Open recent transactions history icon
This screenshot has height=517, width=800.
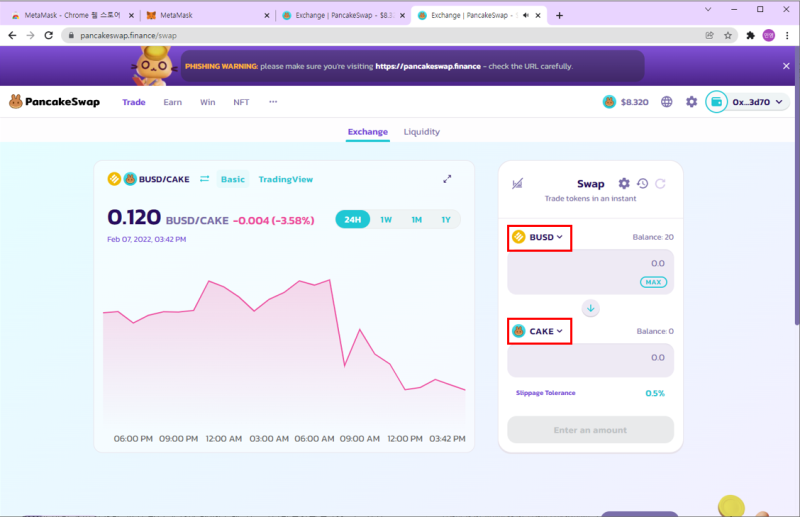tap(642, 183)
